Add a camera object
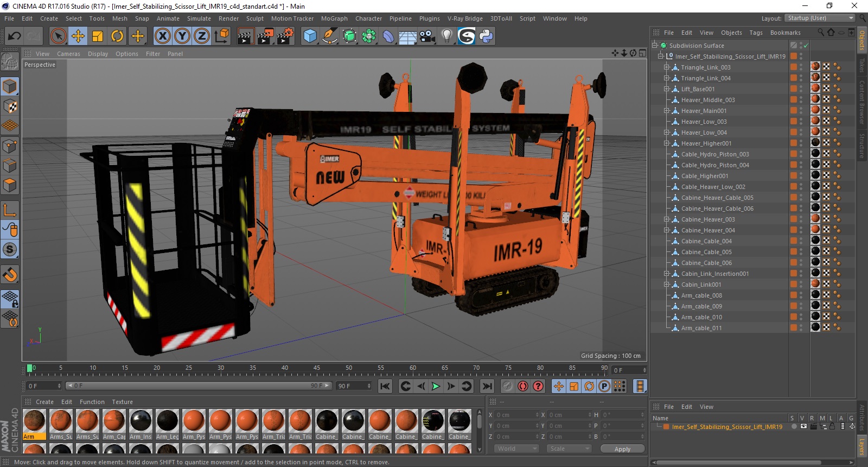Image resolution: width=868 pixels, height=467 pixels. (x=427, y=36)
